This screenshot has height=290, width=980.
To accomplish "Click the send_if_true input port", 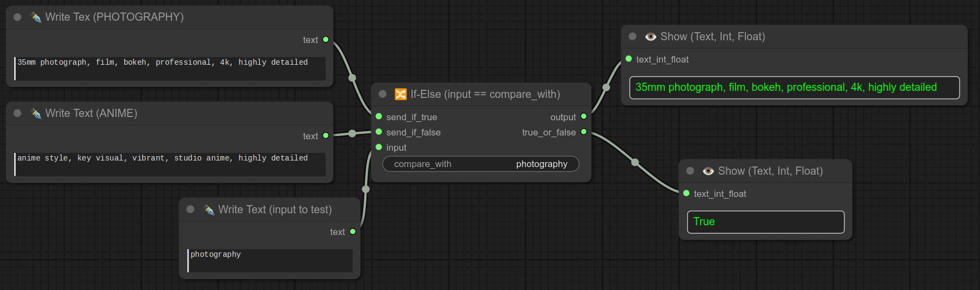I will [379, 116].
